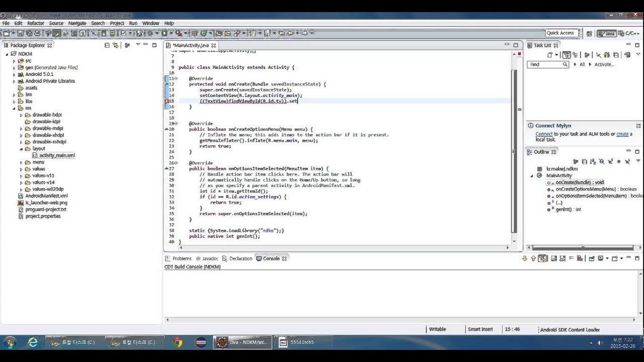The width and height of the screenshot is (644, 362).
Task: Minimize the Outline view panel
Action: pos(628,151)
